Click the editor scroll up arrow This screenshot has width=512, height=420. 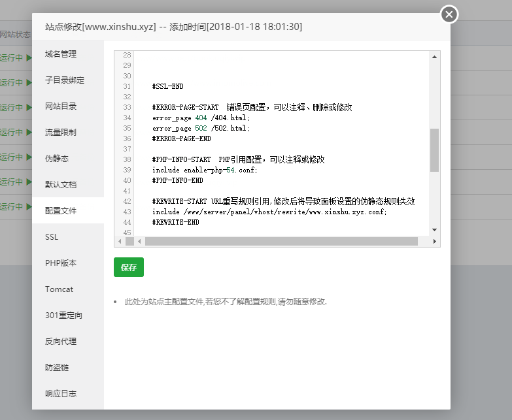(x=434, y=57)
